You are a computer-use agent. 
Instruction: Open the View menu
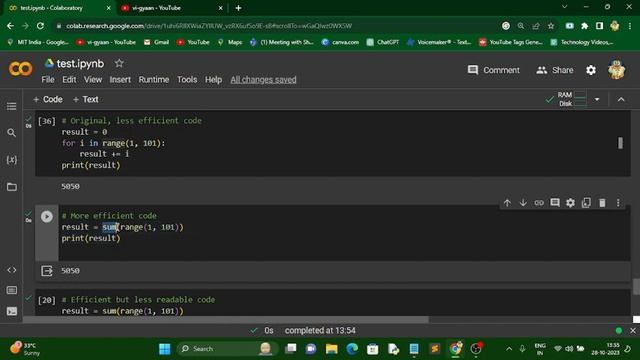[x=93, y=80]
